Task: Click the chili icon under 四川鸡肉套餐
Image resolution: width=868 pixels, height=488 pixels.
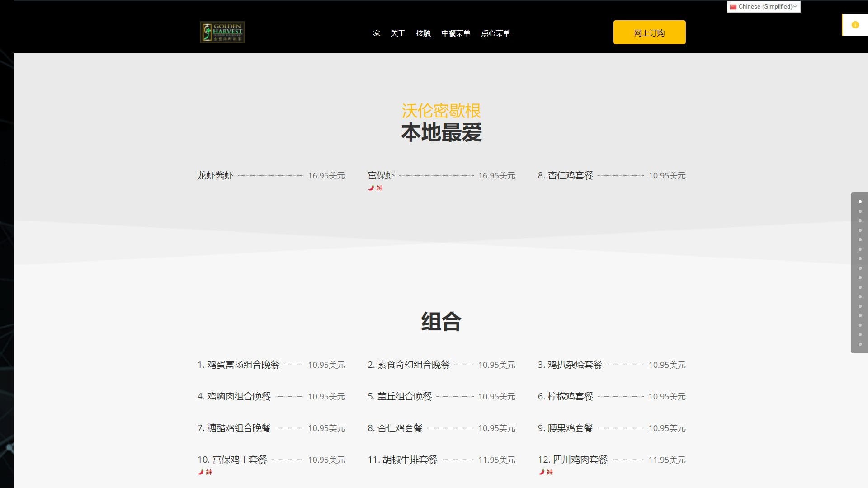Action: pos(542,471)
